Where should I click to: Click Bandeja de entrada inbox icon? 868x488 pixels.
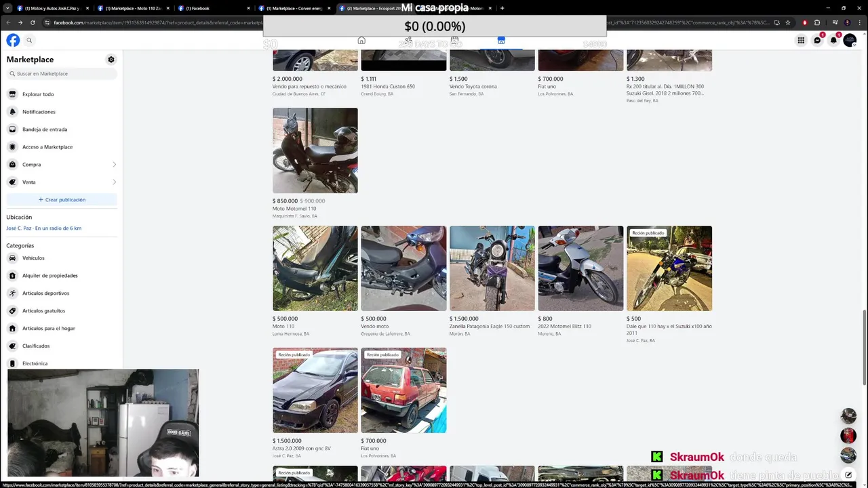pyautogui.click(x=12, y=129)
